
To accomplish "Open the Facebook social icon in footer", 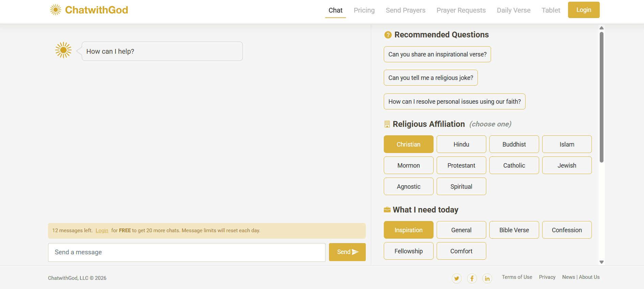I will [x=472, y=278].
